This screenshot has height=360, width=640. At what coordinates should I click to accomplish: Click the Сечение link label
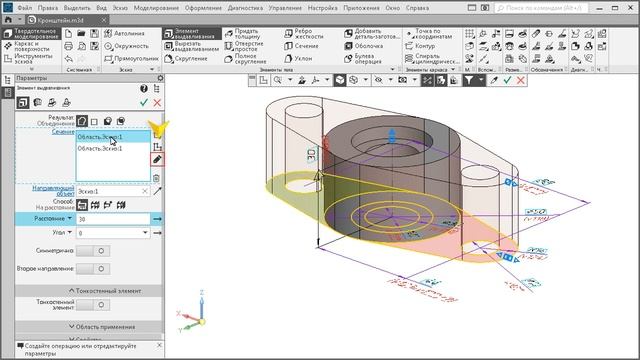pyautogui.click(x=63, y=132)
